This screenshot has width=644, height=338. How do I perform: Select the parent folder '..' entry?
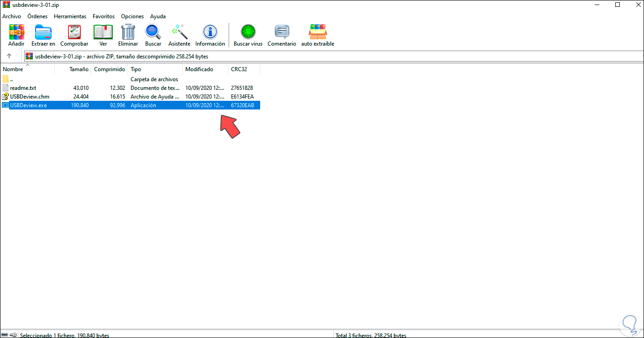click(131, 79)
